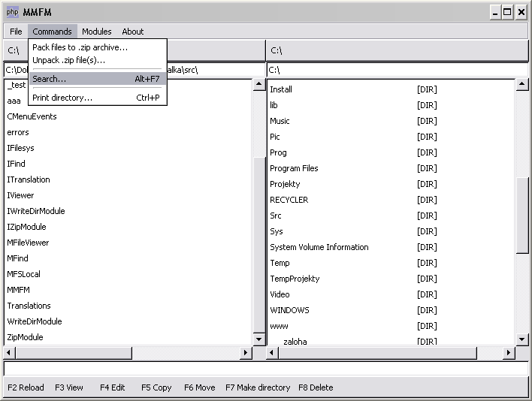The width and height of the screenshot is (532, 401).
Task: Select lib directory in right panel
Action: 274,105
